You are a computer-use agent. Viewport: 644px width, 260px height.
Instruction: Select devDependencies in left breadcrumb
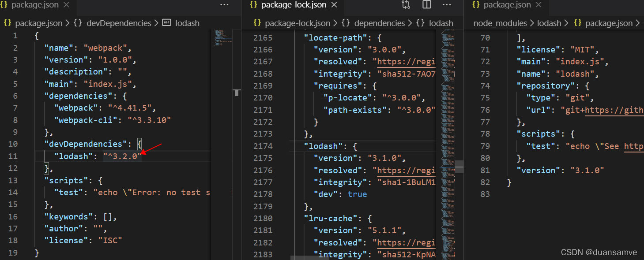pos(119,23)
